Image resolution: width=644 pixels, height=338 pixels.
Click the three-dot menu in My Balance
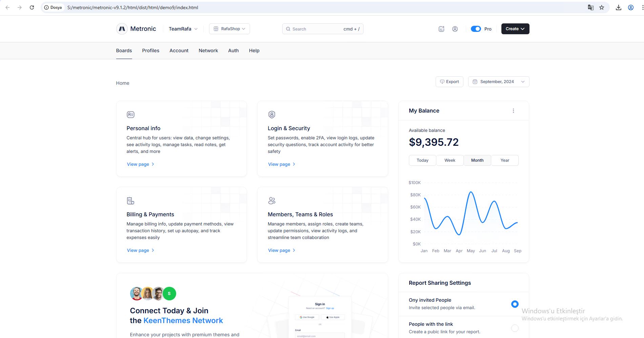513,111
